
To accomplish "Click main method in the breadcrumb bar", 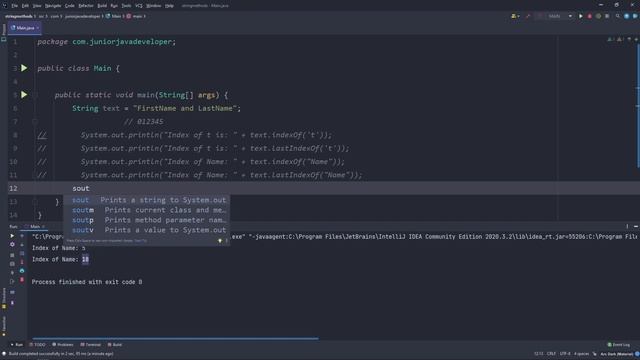I will (135, 16).
